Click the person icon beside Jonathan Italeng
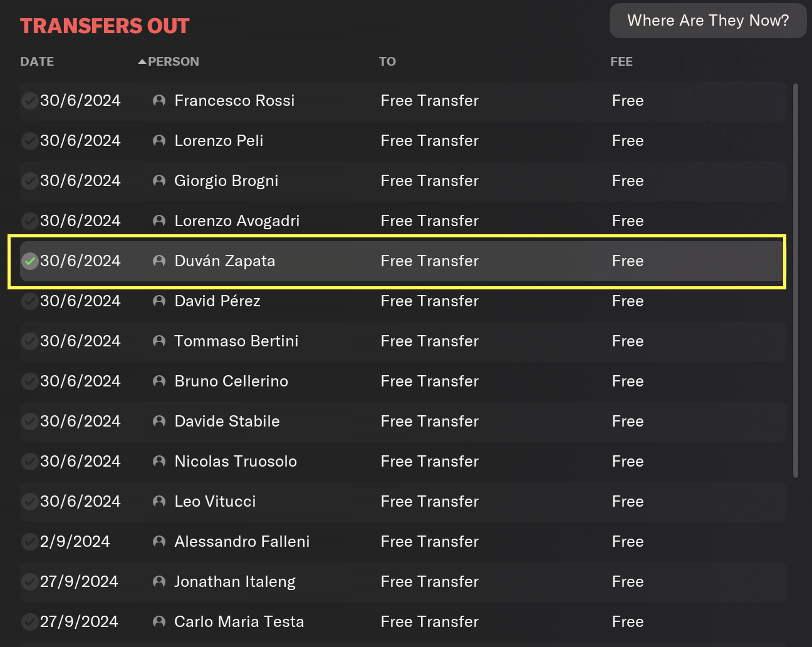The image size is (812, 647). click(x=159, y=582)
